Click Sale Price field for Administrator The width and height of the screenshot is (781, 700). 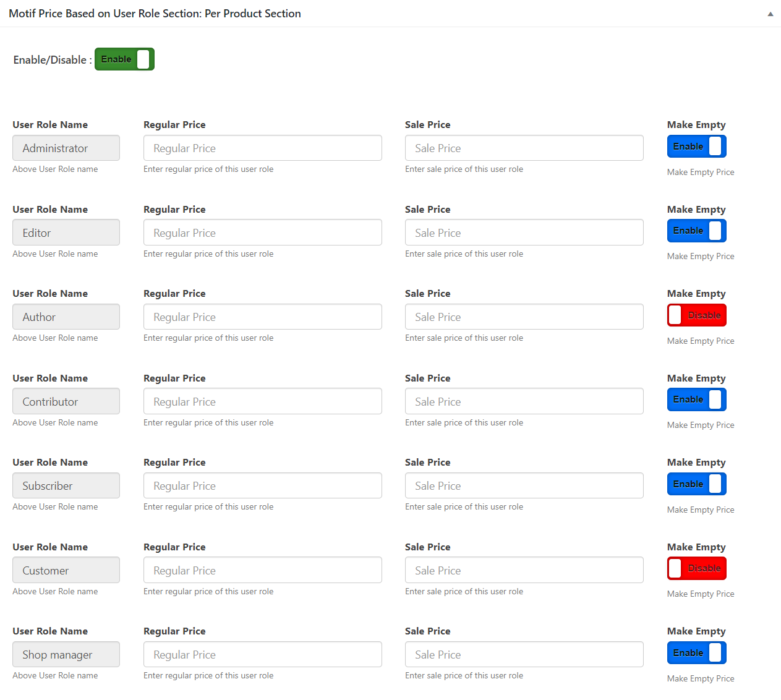(524, 148)
